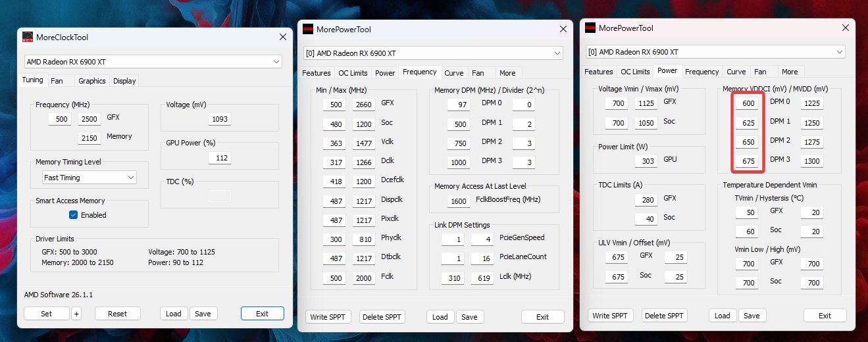This screenshot has width=868, height=342.
Task: Click the GFX Vmax field showing 1125
Action: [x=646, y=103]
